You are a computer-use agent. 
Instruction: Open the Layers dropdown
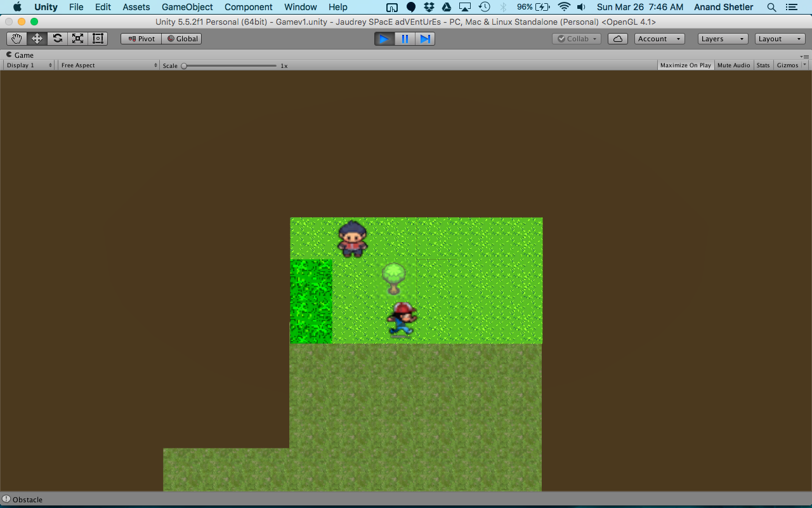(x=723, y=39)
